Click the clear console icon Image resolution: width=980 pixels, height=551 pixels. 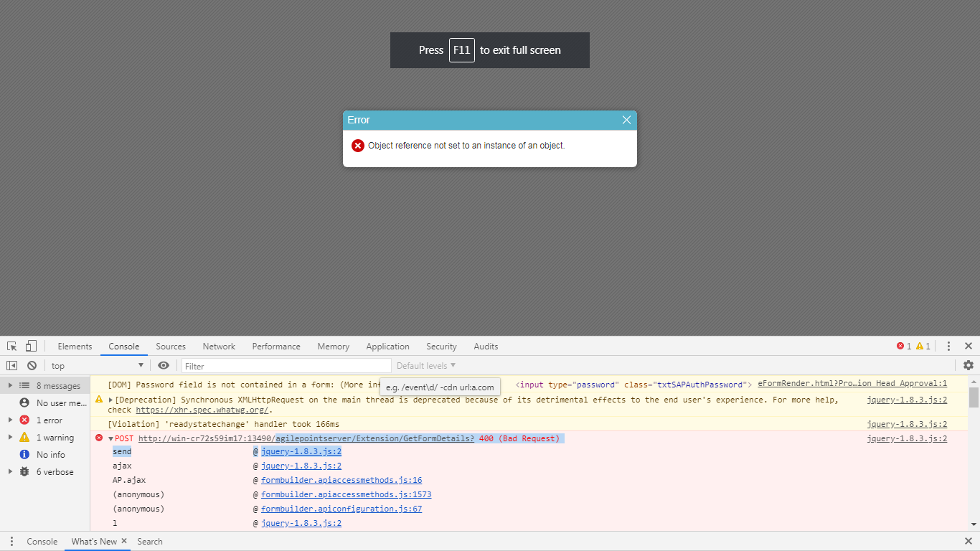32,365
